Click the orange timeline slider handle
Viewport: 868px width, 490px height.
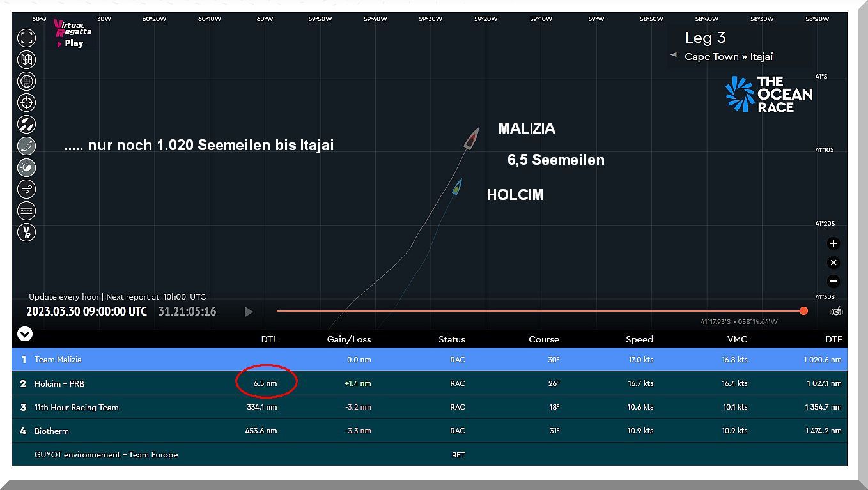pyautogui.click(x=803, y=311)
